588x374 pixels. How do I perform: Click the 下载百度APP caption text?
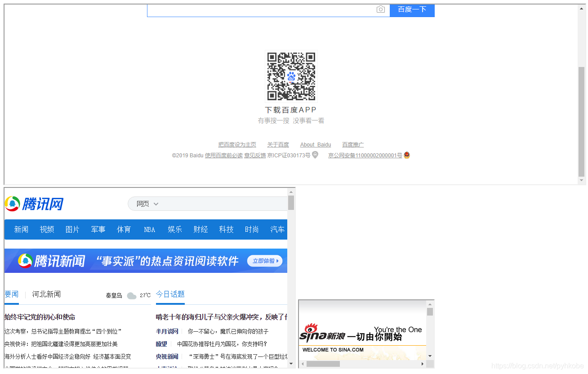[x=291, y=110]
